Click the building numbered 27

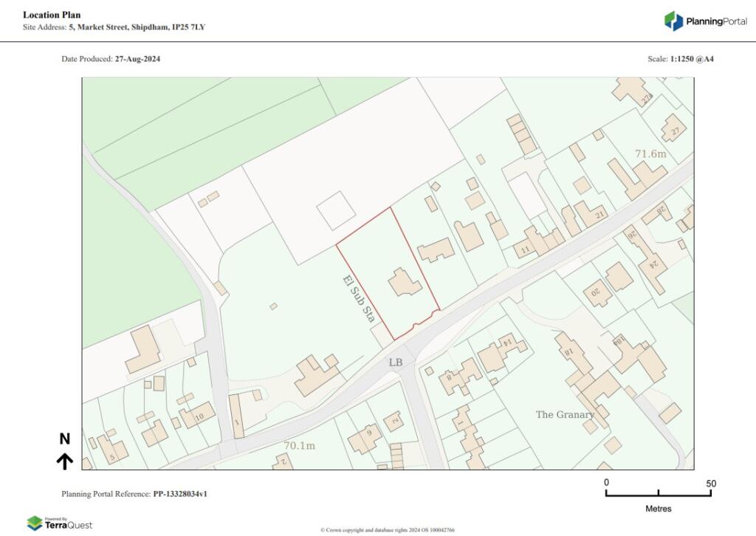click(673, 128)
